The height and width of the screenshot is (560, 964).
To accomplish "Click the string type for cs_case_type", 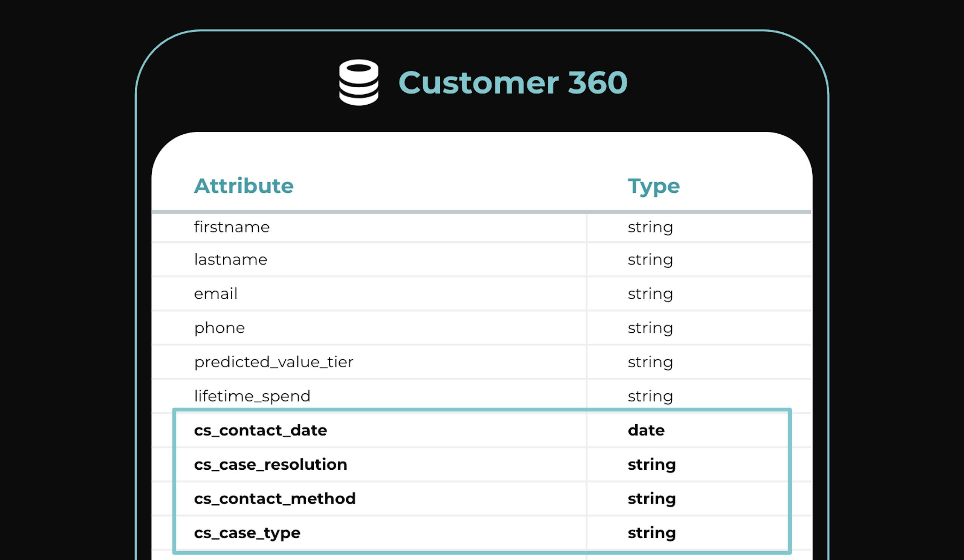I will point(652,533).
